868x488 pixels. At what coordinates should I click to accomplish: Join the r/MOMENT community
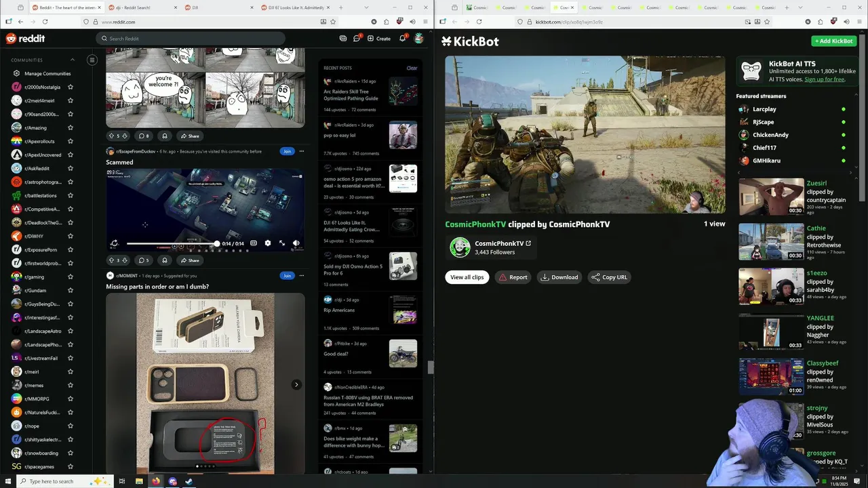click(x=287, y=276)
